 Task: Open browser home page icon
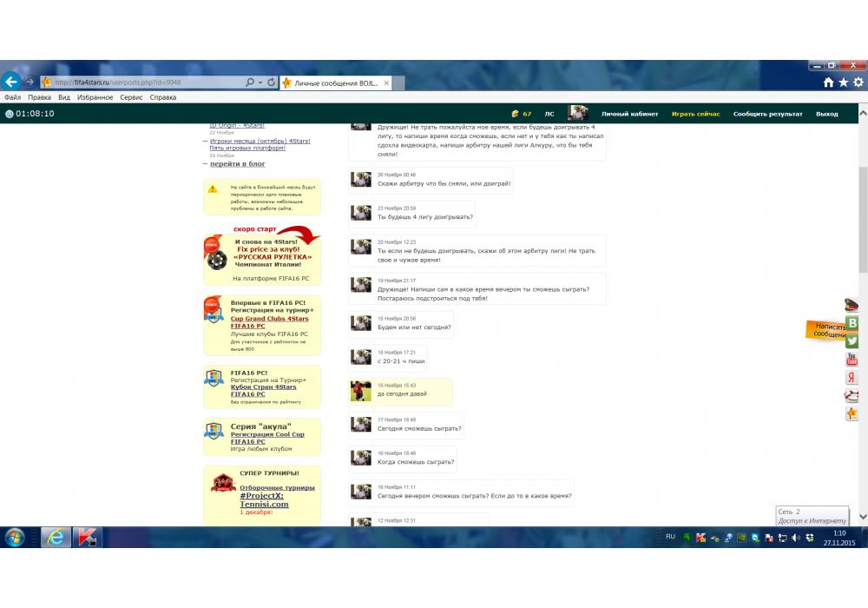829,83
